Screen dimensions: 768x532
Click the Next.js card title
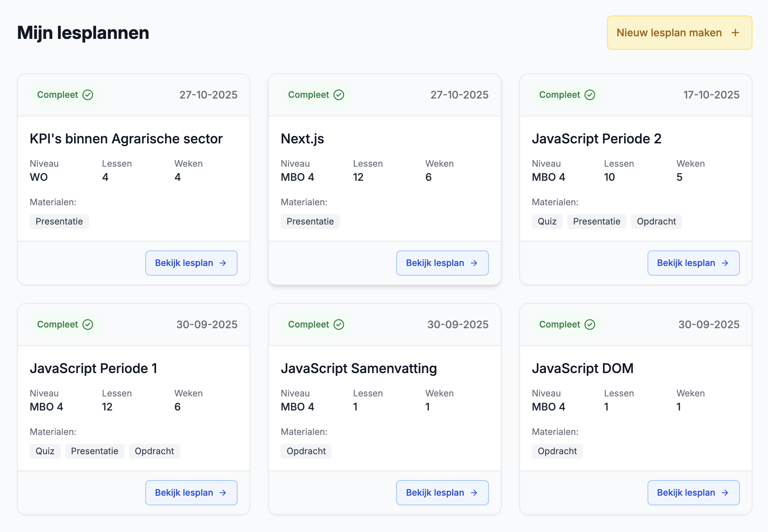tap(302, 139)
